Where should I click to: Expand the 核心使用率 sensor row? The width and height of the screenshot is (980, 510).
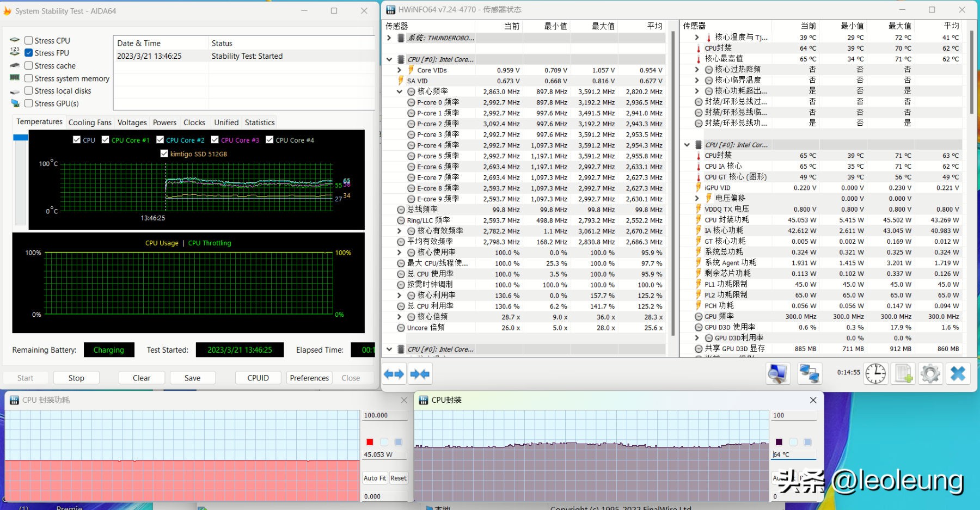(x=400, y=253)
